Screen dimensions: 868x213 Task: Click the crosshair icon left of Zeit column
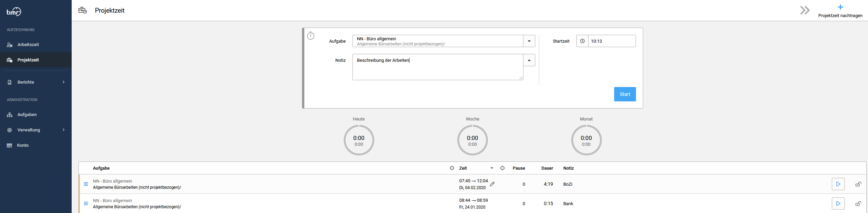[x=452, y=168]
